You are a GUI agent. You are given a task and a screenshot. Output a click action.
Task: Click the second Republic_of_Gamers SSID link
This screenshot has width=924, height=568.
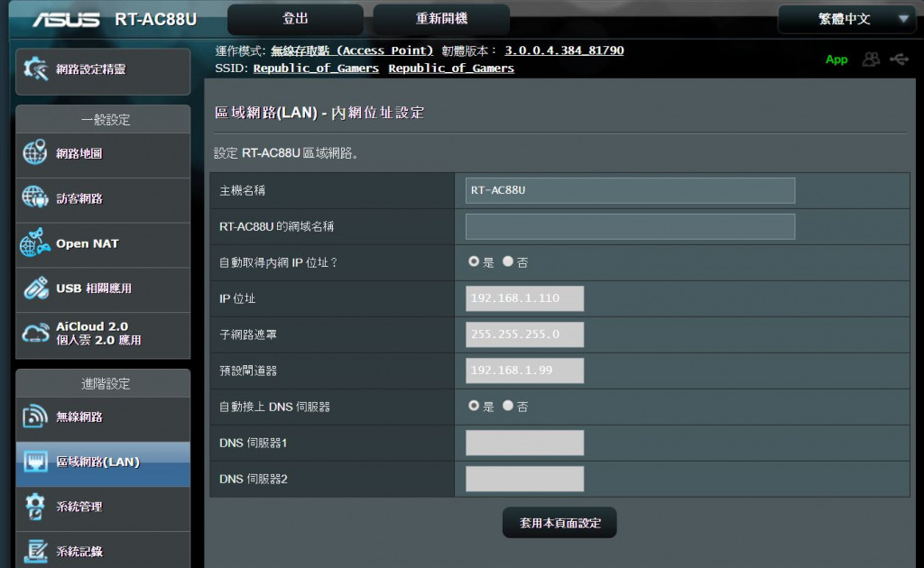(451, 69)
